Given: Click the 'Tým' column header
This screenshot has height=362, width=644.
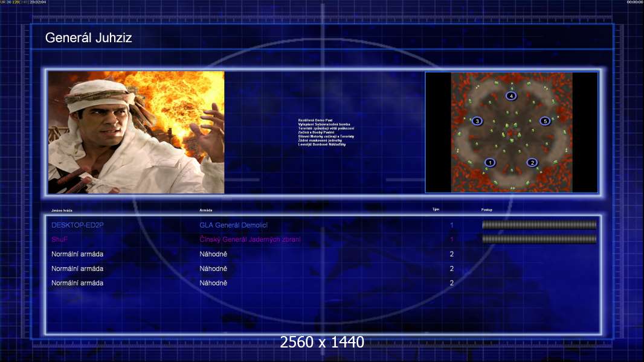Looking at the screenshot, I should pos(436,209).
